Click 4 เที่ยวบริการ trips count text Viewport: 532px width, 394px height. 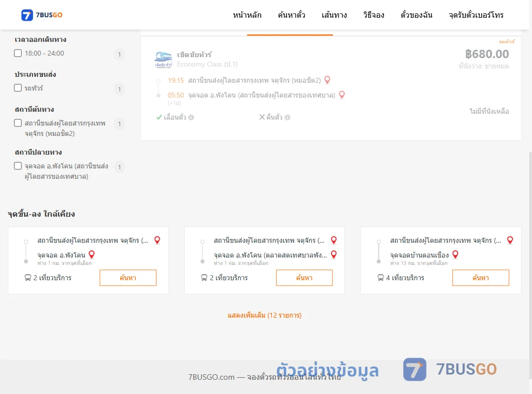[405, 278]
